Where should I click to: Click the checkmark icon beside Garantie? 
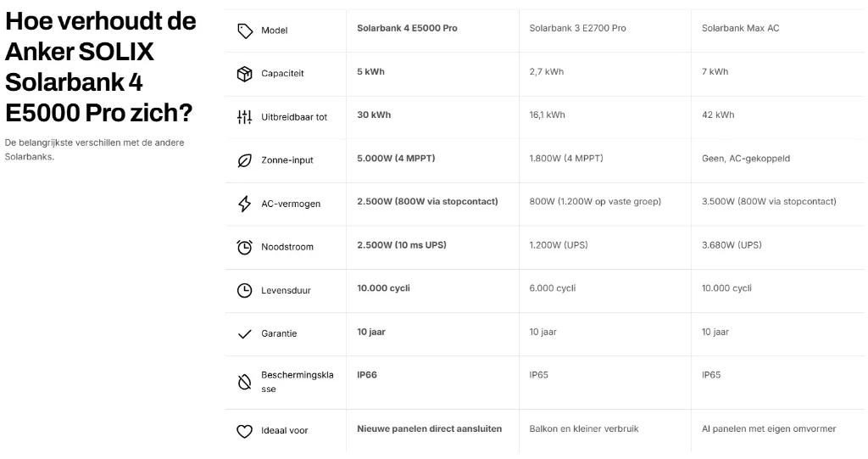245,334
